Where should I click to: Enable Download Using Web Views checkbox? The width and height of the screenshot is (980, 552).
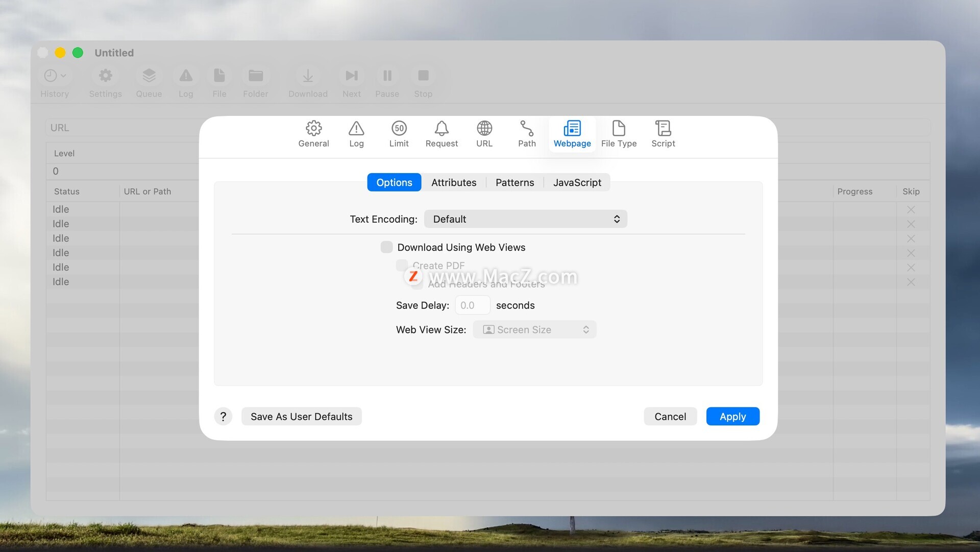(387, 247)
